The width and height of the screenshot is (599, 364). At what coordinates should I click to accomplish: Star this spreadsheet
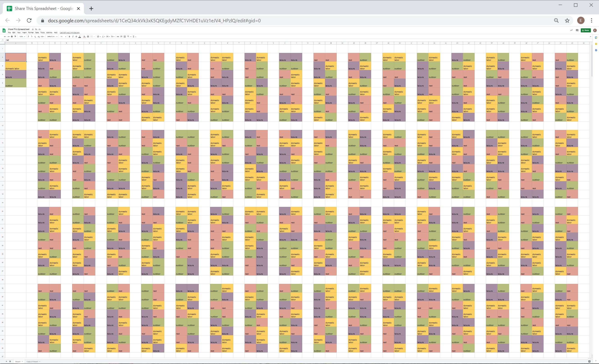(33, 29)
